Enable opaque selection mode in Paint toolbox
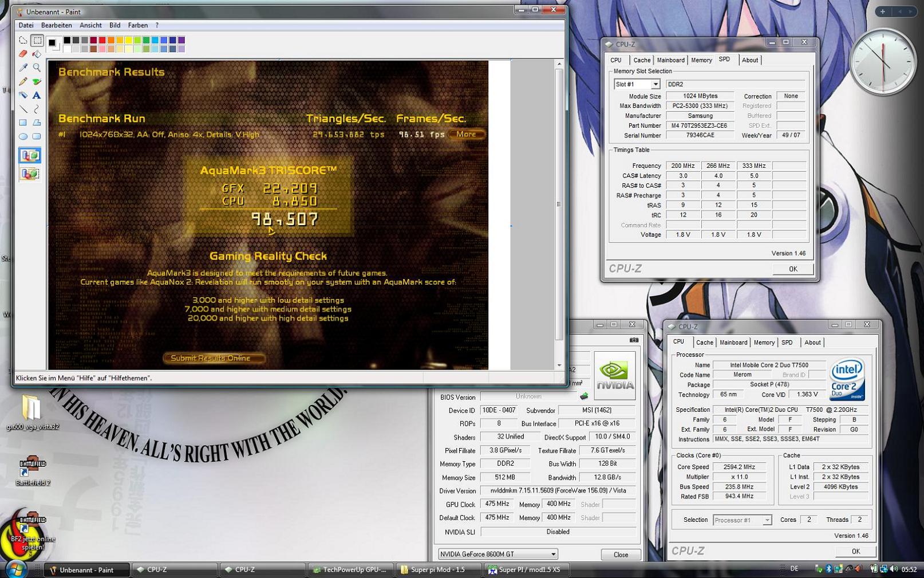This screenshot has width=924, height=578. pyautogui.click(x=30, y=155)
